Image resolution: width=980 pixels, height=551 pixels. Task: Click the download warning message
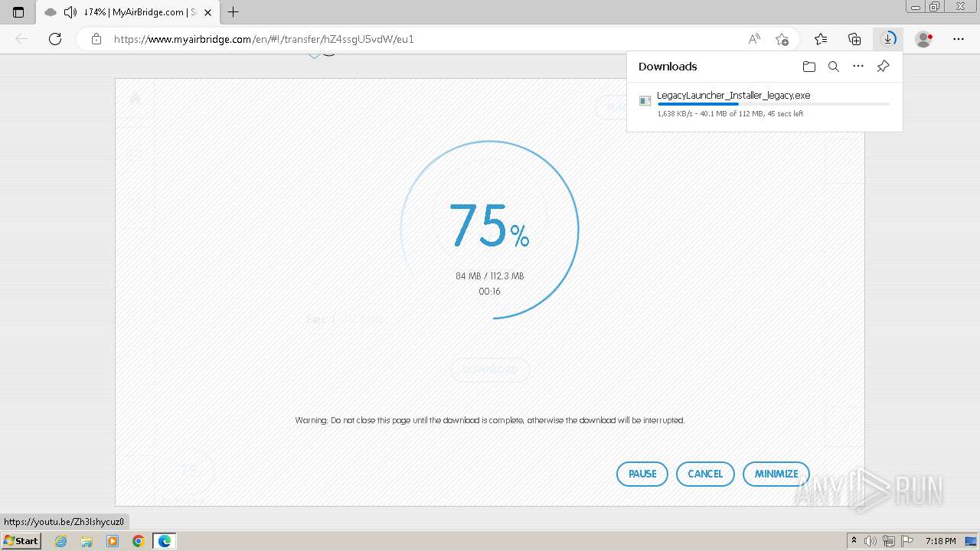[x=490, y=420]
